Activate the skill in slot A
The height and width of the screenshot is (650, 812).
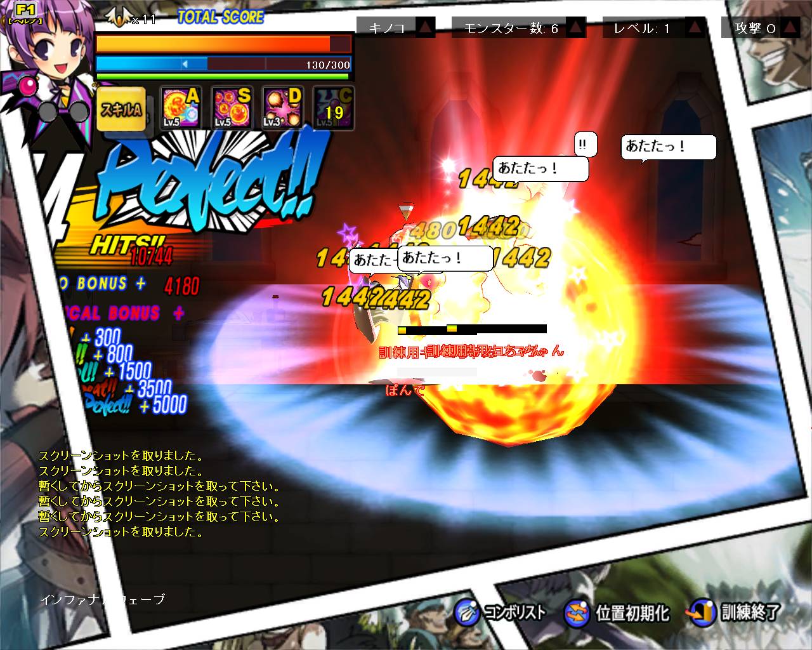pos(181,107)
